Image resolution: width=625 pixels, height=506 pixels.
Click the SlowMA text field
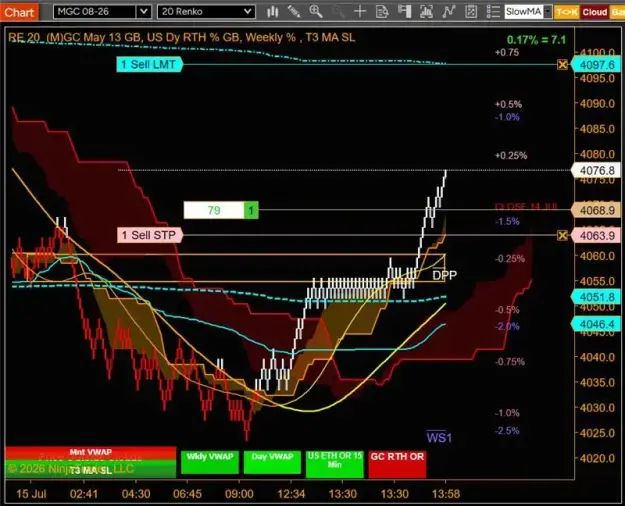[524, 12]
